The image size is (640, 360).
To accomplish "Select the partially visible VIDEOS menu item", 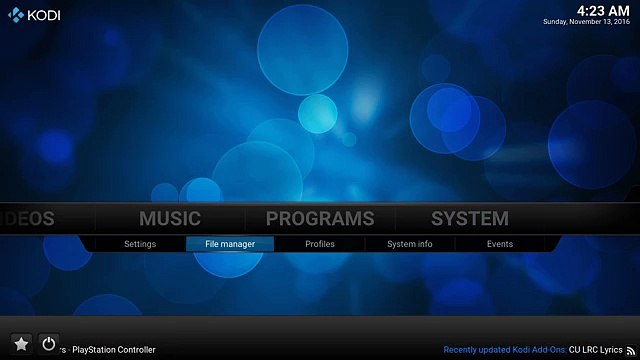I will 27,218.
